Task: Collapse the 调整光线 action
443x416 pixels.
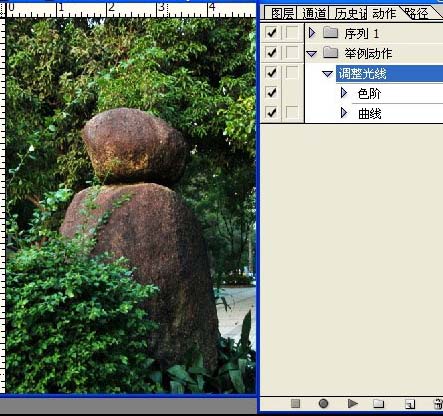Action: (x=328, y=74)
